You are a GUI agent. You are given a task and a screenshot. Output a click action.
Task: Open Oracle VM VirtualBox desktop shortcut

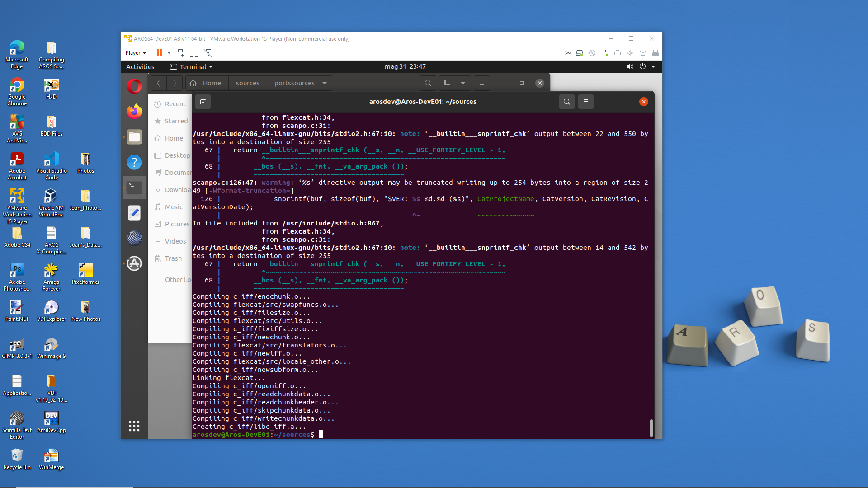[52, 203]
